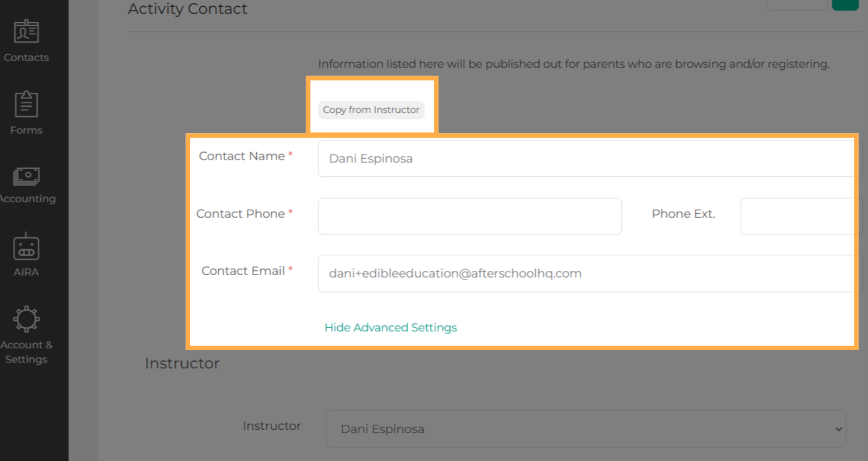
Task: Select the Forms menu label
Action: [x=26, y=130]
